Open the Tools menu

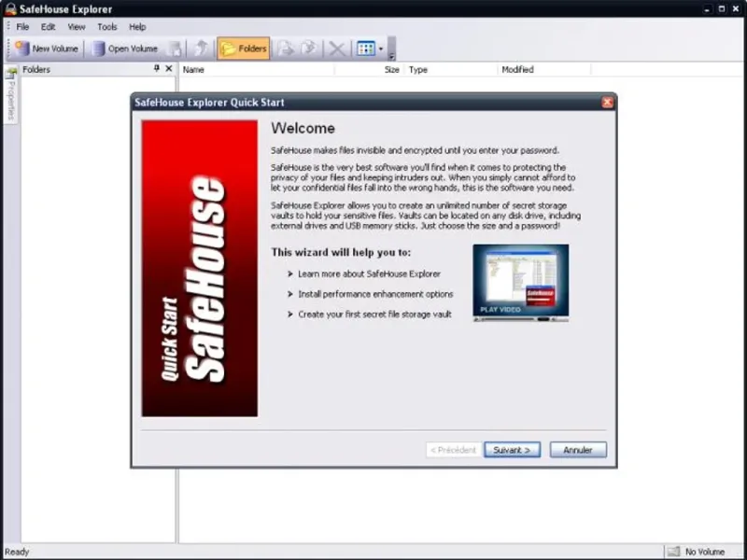[x=107, y=27]
